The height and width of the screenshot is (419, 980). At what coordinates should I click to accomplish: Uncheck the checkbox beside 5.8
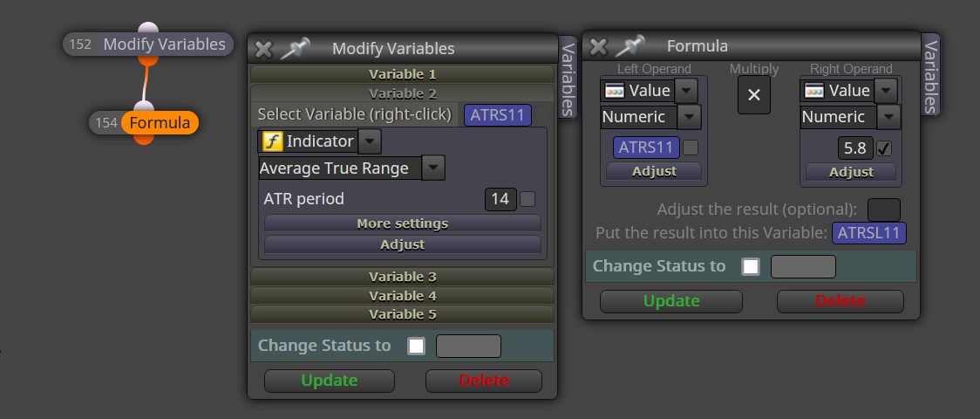[x=884, y=149]
